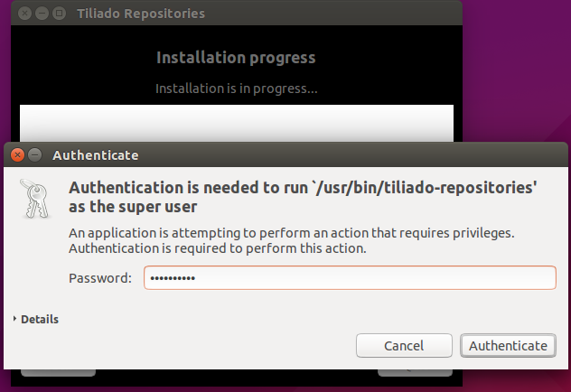Cancel the authentication request
This screenshot has height=392, width=571.
point(404,345)
